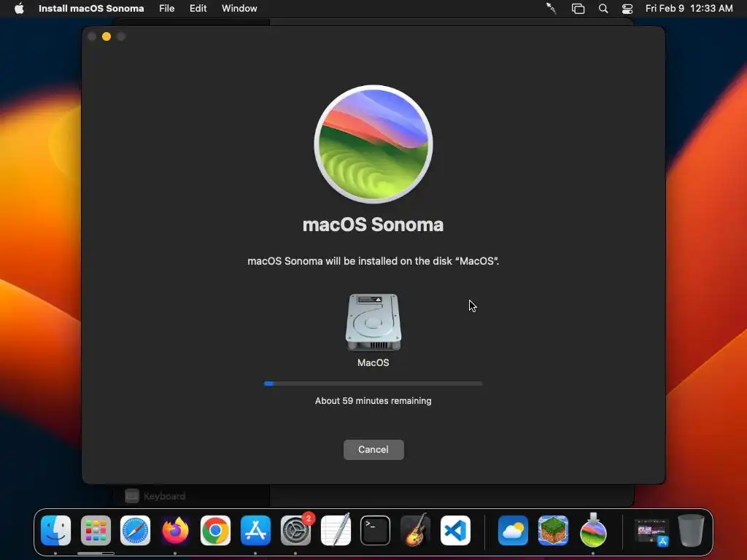Open the Edit menu
This screenshot has width=747, height=560.
pos(198,9)
